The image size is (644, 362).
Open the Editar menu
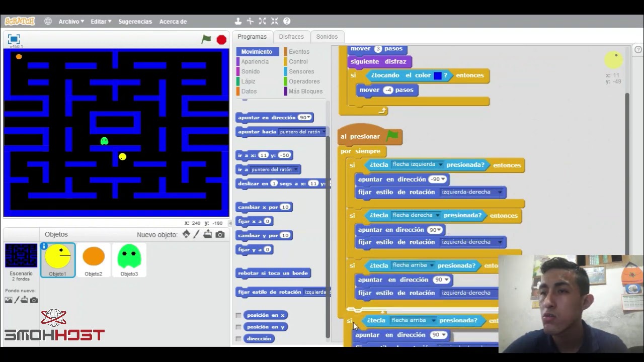[101, 22]
